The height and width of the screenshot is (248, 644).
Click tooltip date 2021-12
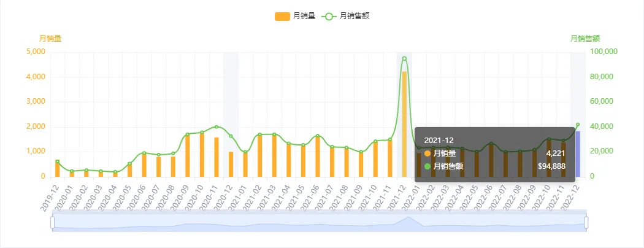439,141
